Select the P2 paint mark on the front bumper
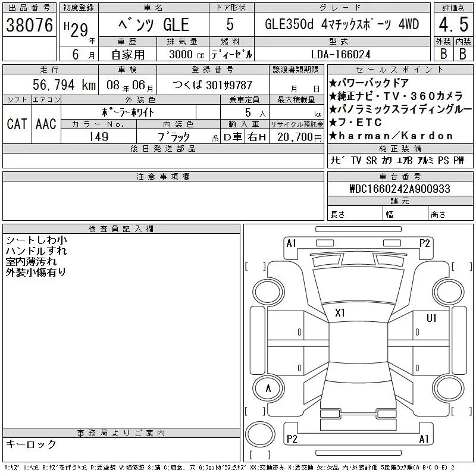The width and height of the screenshot is (476, 476). point(424,243)
